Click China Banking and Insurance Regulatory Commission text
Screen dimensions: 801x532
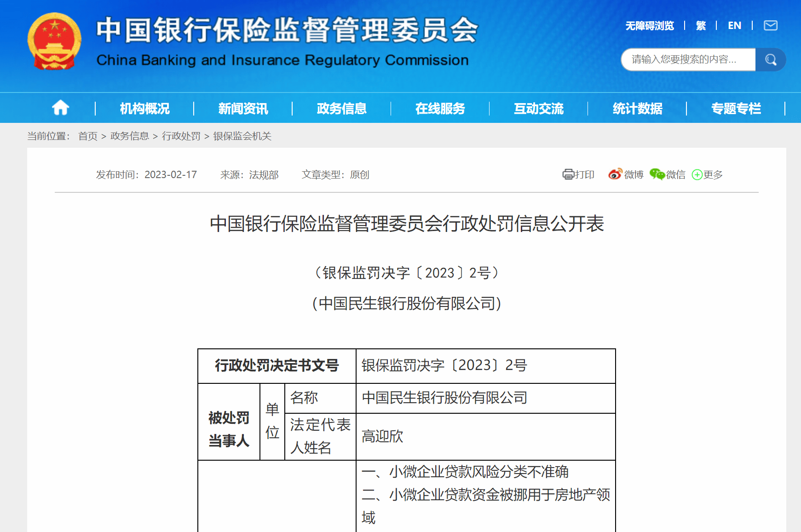pyautogui.click(x=282, y=60)
